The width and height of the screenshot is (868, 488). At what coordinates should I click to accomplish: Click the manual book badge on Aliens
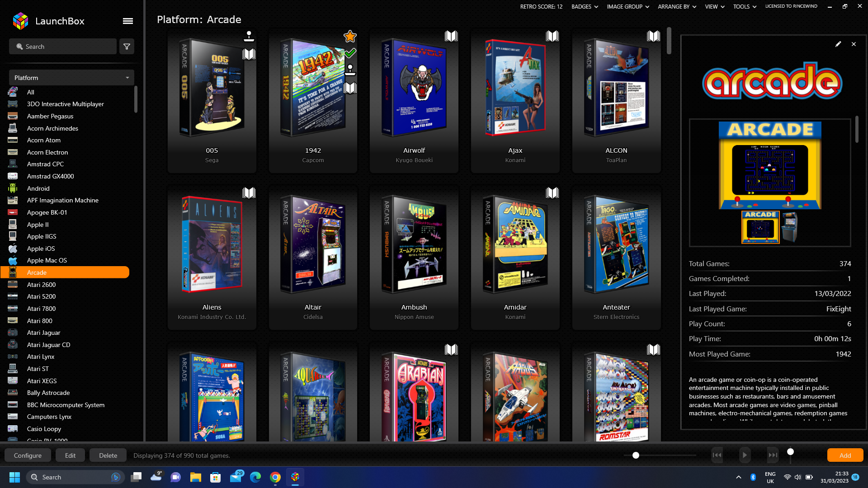(249, 193)
